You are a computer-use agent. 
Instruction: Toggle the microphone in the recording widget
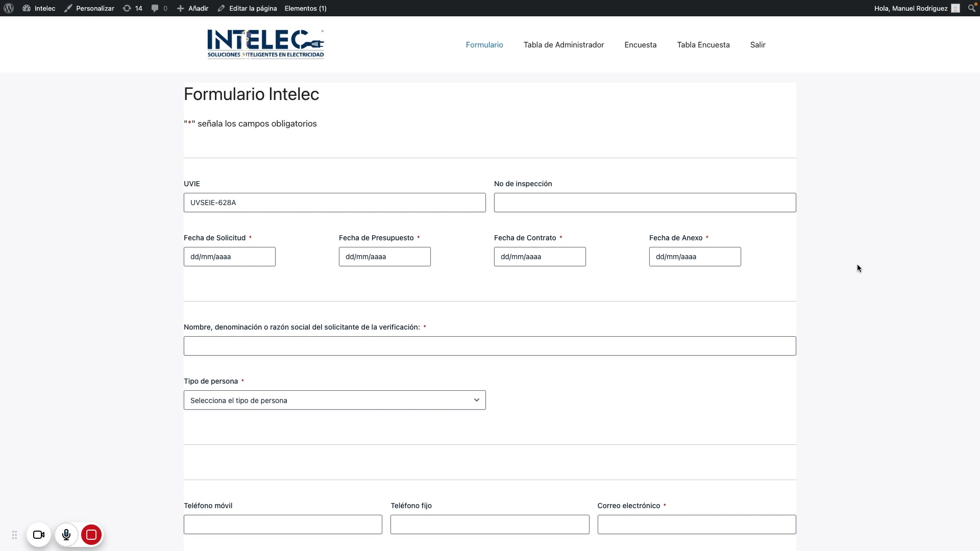tap(66, 535)
